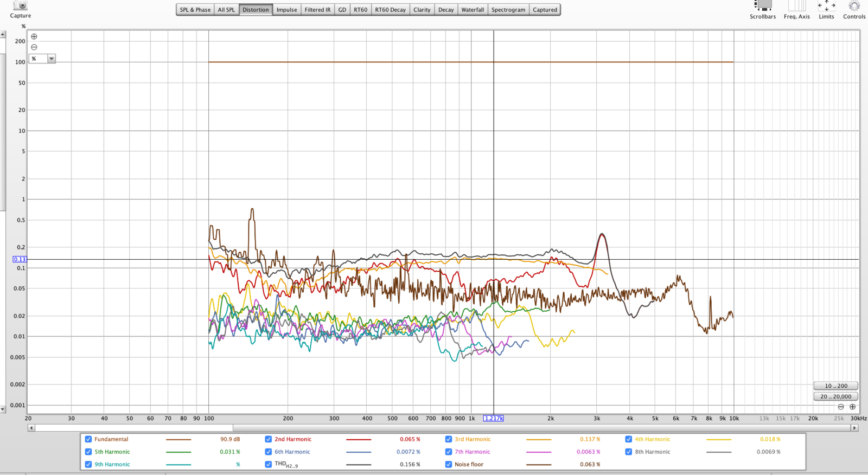
Task: Click 3rd Harmonic orange line swatch
Action: pyautogui.click(x=539, y=440)
